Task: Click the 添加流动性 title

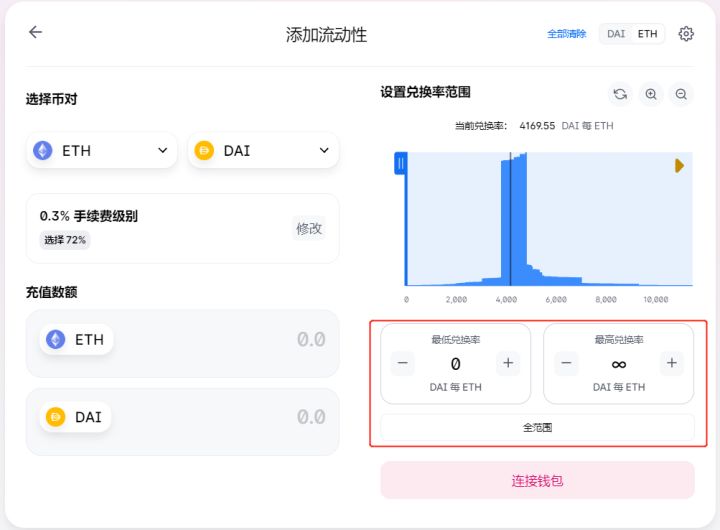Action: point(326,34)
